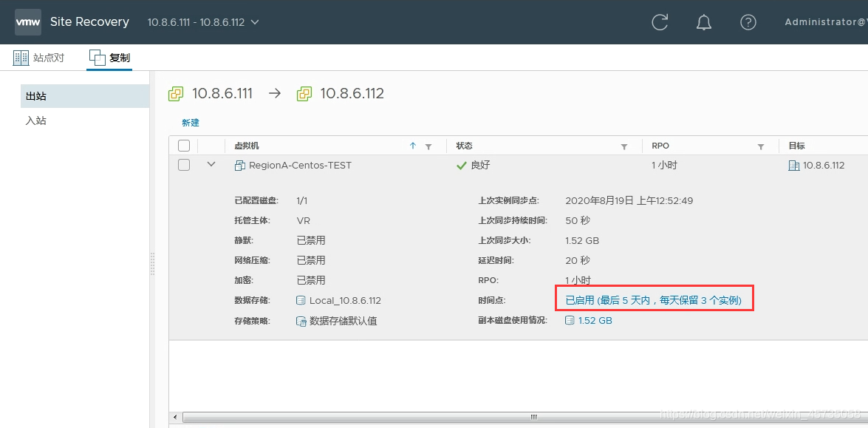Switch to the 站点对 tab
868x428 pixels.
pyautogui.click(x=38, y=58)
